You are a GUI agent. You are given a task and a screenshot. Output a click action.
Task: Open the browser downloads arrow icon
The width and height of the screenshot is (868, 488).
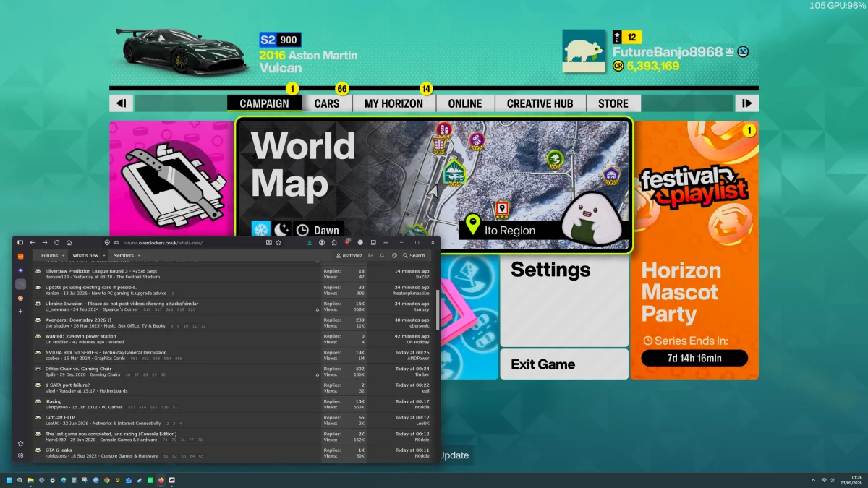pos(310,242)
